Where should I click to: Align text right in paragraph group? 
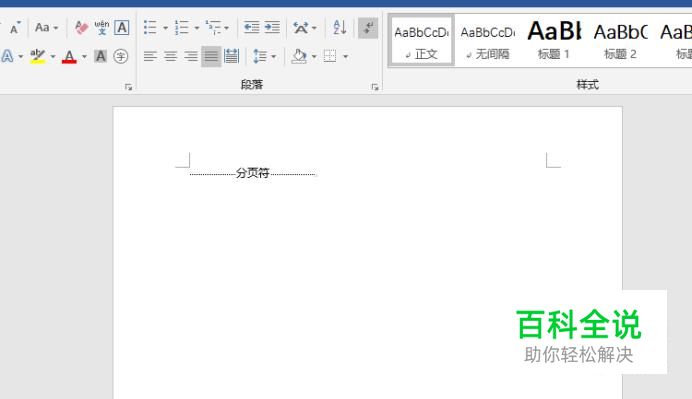coord(191,56)
